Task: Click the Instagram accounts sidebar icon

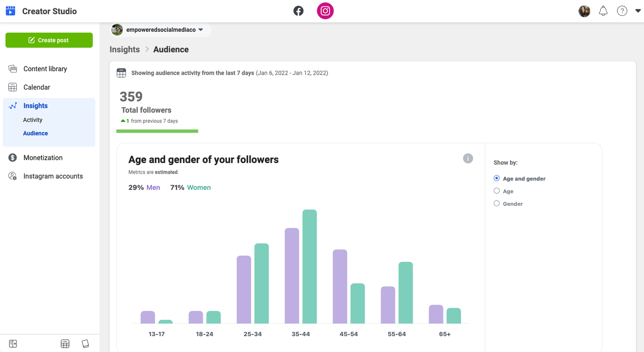Action: click(12, 176)
